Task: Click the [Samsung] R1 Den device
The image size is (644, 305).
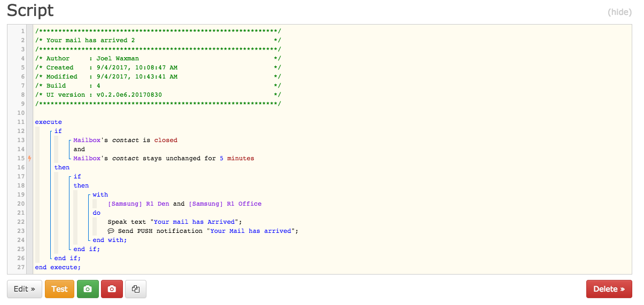Action: pos(138,204)
